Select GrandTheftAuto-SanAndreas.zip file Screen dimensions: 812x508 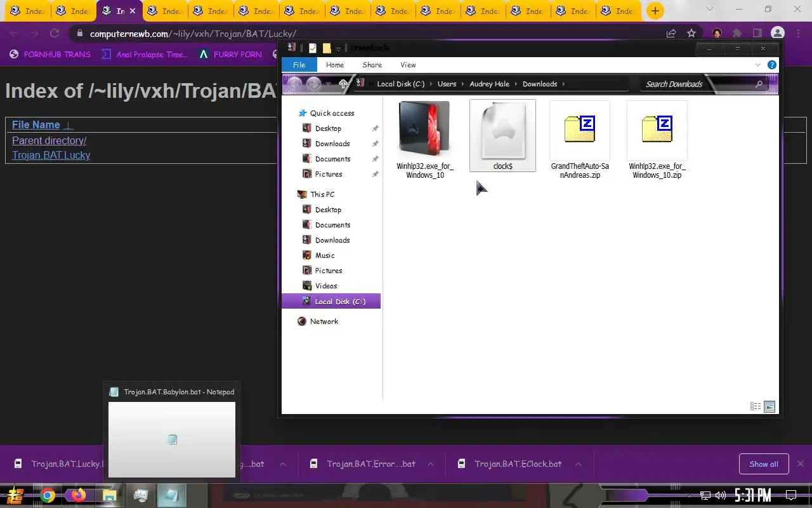(x=580, y=139)
